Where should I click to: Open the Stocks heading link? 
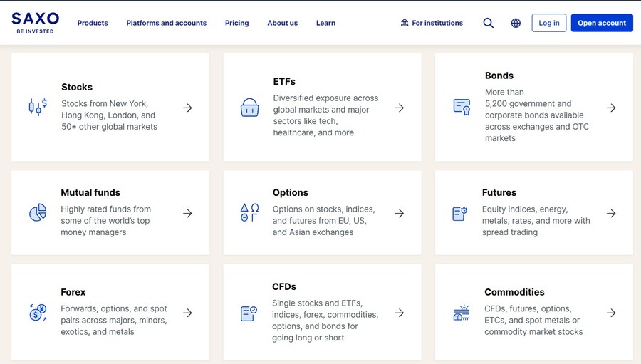(77, 87)
